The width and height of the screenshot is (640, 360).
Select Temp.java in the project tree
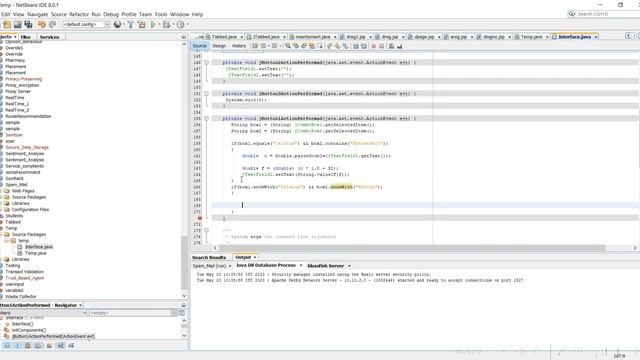(x=36, y=253)
